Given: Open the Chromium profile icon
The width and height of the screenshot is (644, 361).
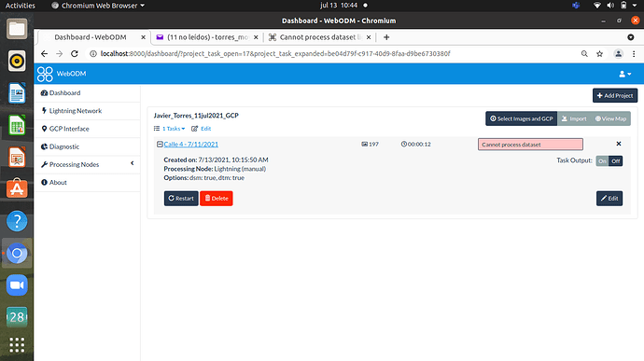Looking at the screenshot, I should pyautogui.click(x=618, y=54).
